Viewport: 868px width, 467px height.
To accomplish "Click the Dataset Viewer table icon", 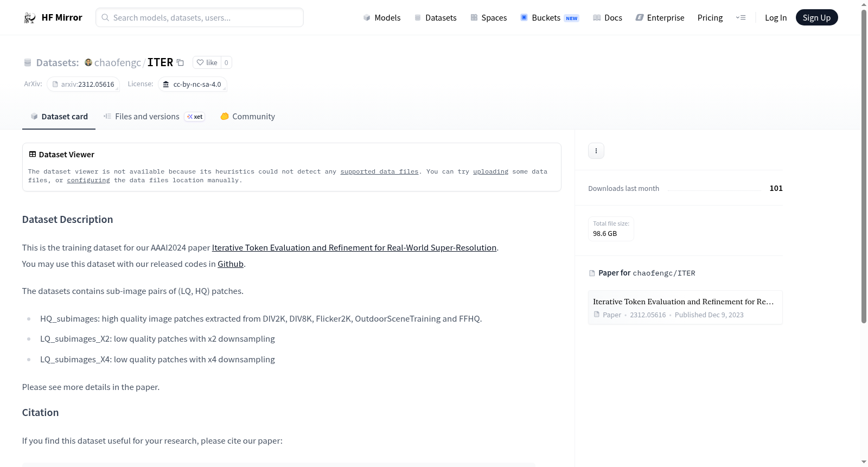I will pyautogui.click(x=33, y=154).
